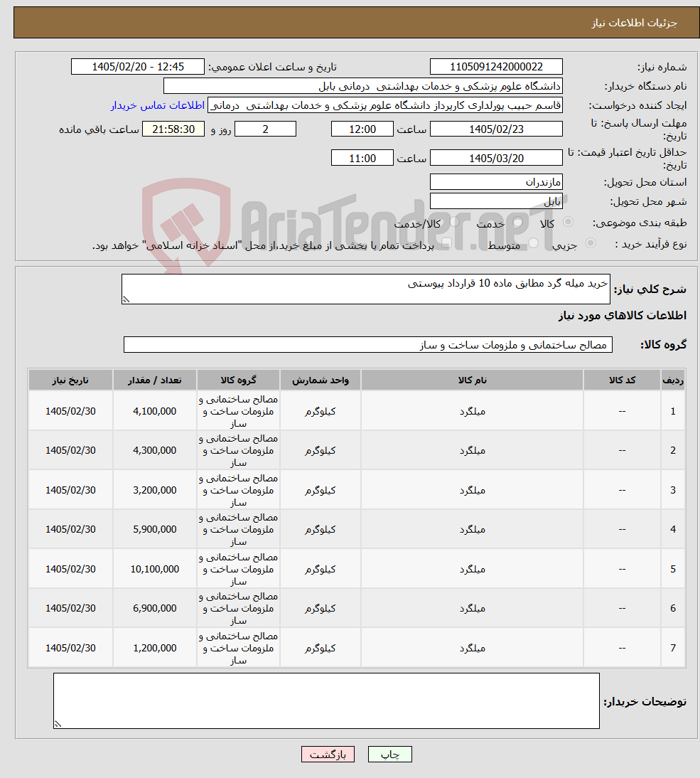700x778 pixels.
Task: Click the تاریخ نیاز column header
Action: (x=70, y=380)
